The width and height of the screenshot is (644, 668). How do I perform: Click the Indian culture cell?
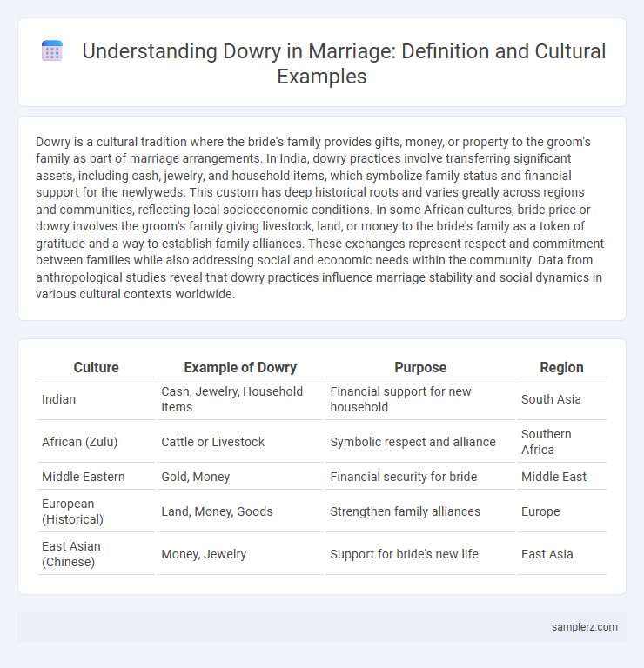[96, 399]
